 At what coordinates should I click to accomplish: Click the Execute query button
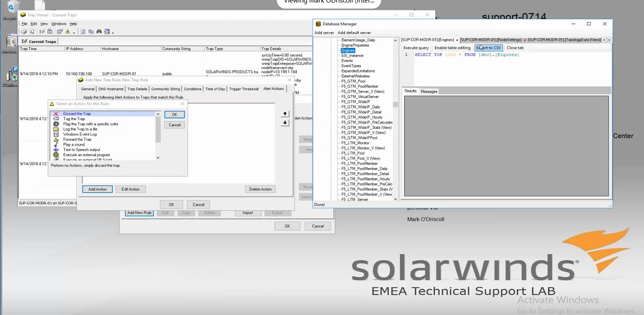click(416, 48)
